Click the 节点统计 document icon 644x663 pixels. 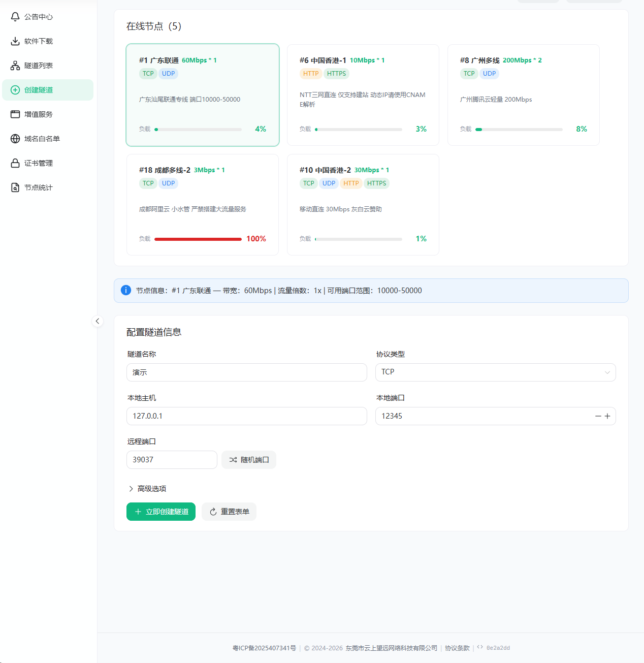tap(15, 187)
